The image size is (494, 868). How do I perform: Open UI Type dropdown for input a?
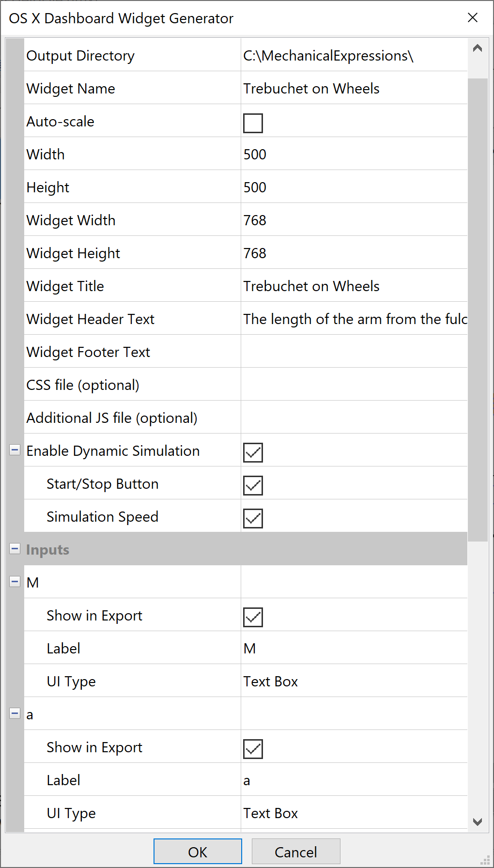(x=354, y=813)
